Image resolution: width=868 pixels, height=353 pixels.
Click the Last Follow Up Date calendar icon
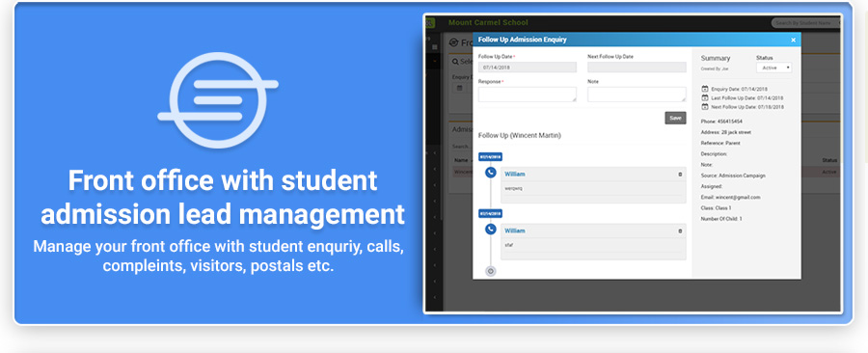[705, 97]
